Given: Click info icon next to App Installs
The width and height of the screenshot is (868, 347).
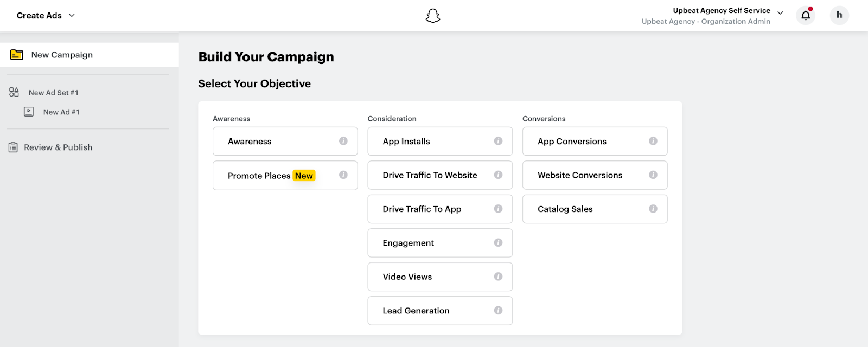Looking at the screenshot, I should (498, 141).
